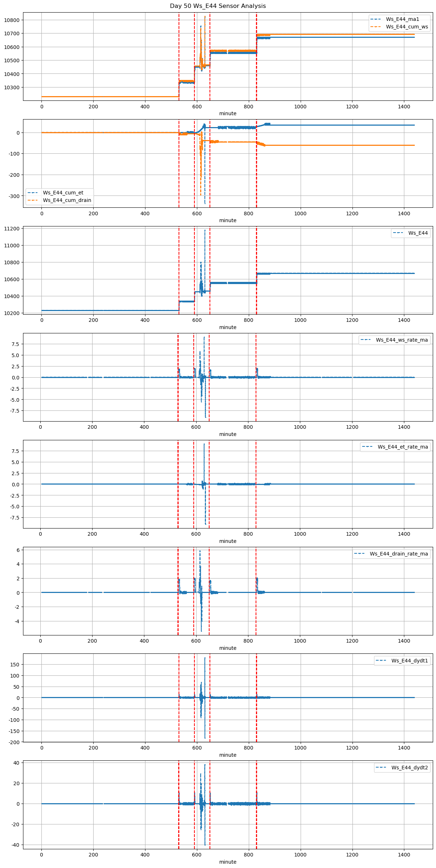Click the 'minute' axis label under the bottom chart
436x868 pixels.
tap(228, 862)
